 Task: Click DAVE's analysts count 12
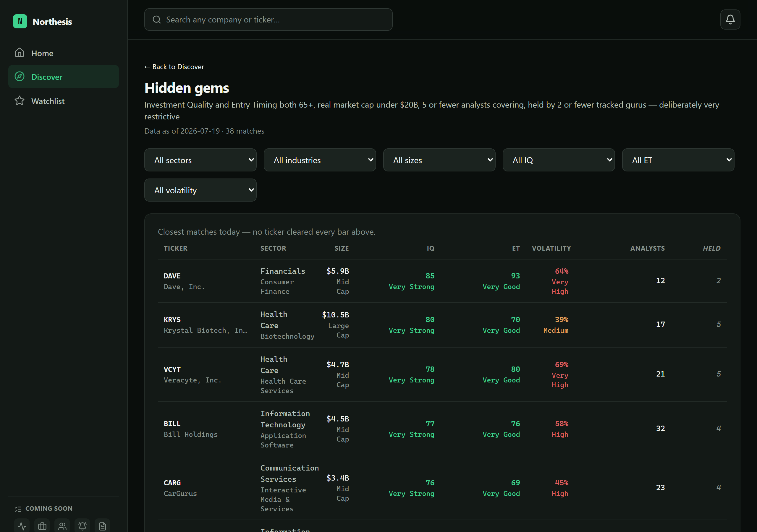point(660,280)
